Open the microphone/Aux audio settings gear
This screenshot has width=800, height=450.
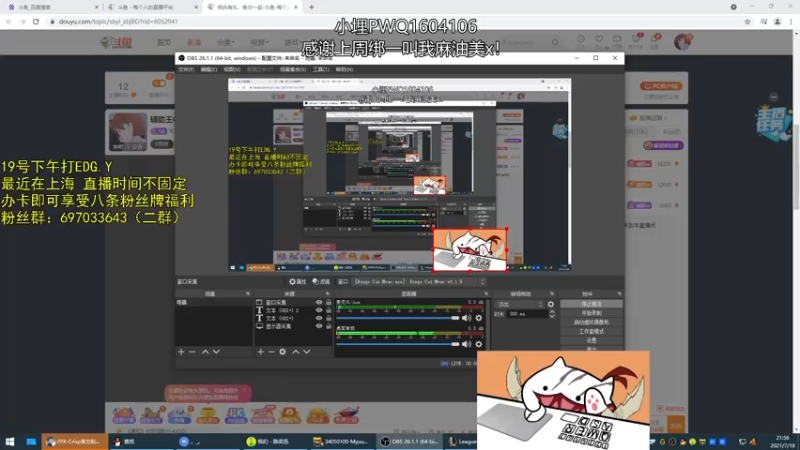479,318
